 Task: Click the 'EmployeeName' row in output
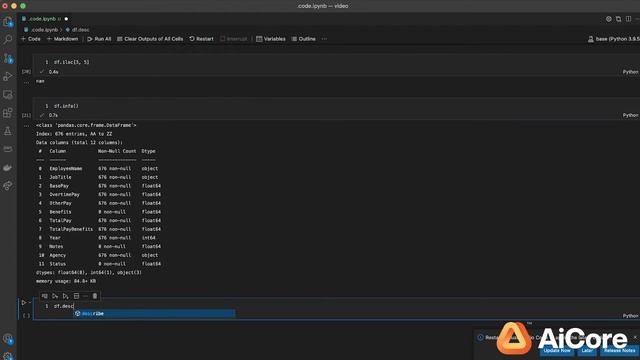tap(98, 169)
